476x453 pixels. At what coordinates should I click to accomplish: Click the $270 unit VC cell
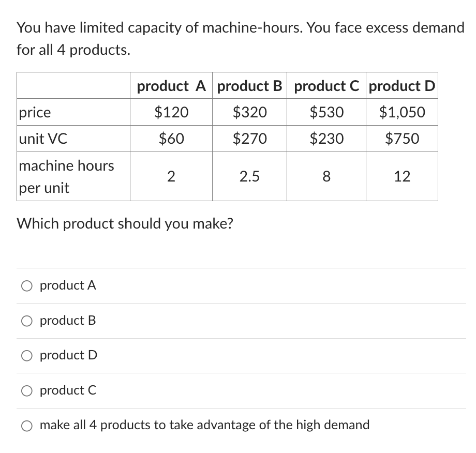tap(249, 138)
